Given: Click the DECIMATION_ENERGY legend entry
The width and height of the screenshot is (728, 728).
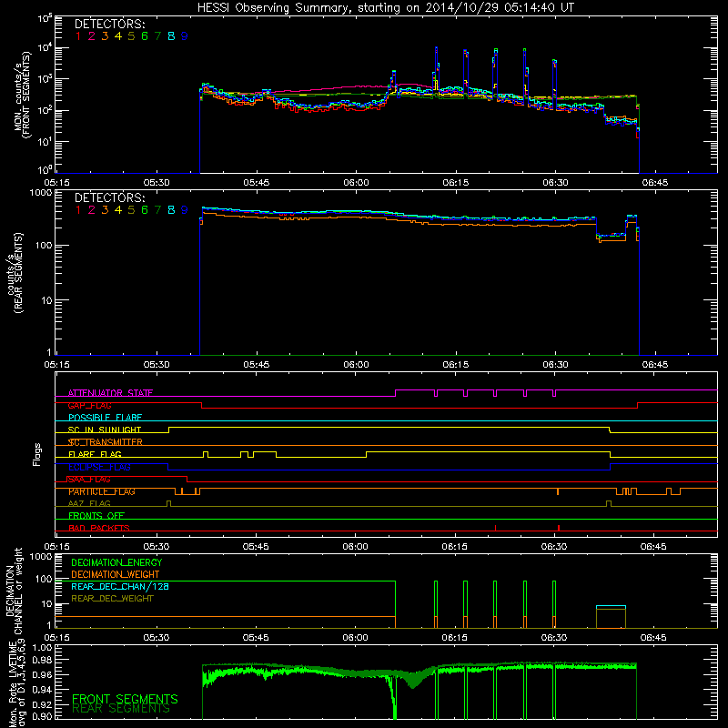Looking at the screenshot, I should coord(116,562).
